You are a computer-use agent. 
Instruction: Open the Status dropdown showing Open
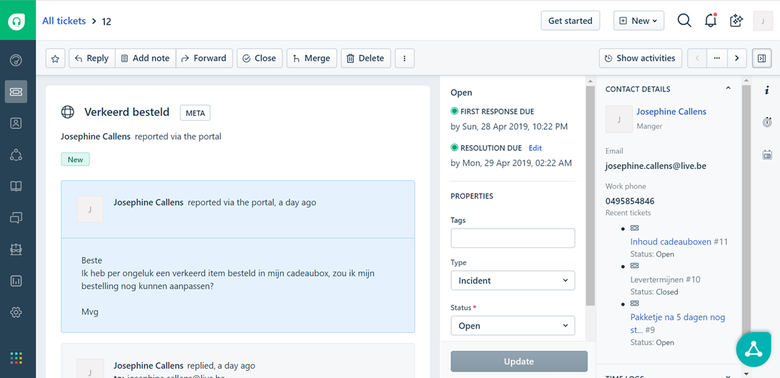(513, 326)
